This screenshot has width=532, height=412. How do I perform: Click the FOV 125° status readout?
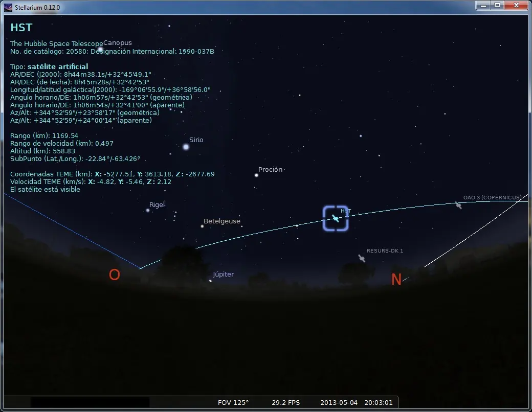point(233,402)
